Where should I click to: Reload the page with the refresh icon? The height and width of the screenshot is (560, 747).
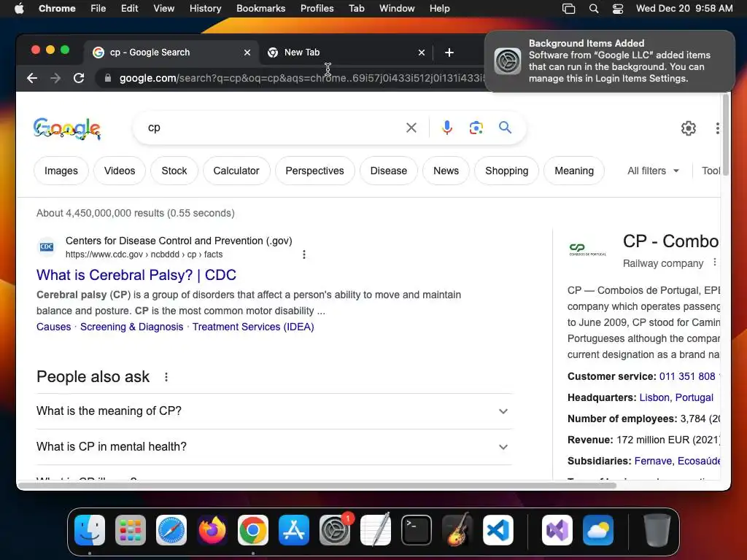point(79,78)
